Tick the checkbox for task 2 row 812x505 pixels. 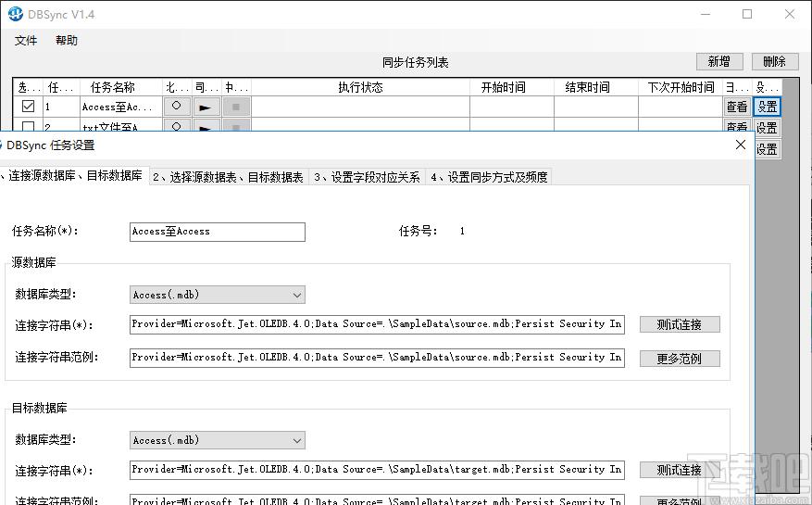click(28, 126)
